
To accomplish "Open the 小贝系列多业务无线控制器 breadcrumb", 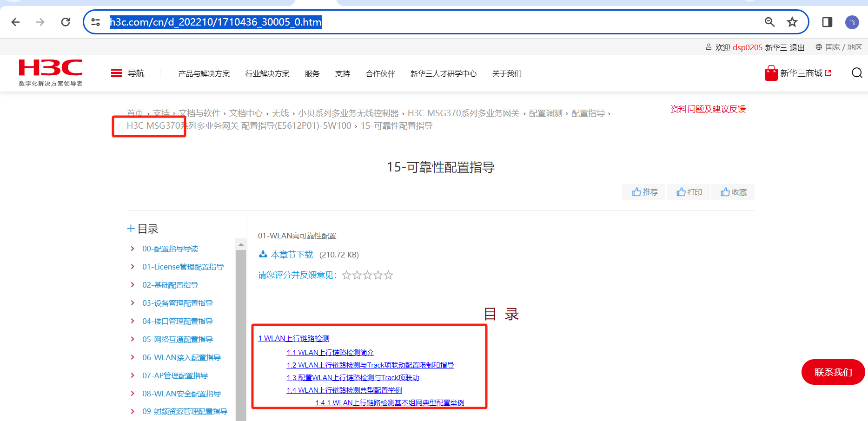I will point(349,113).
